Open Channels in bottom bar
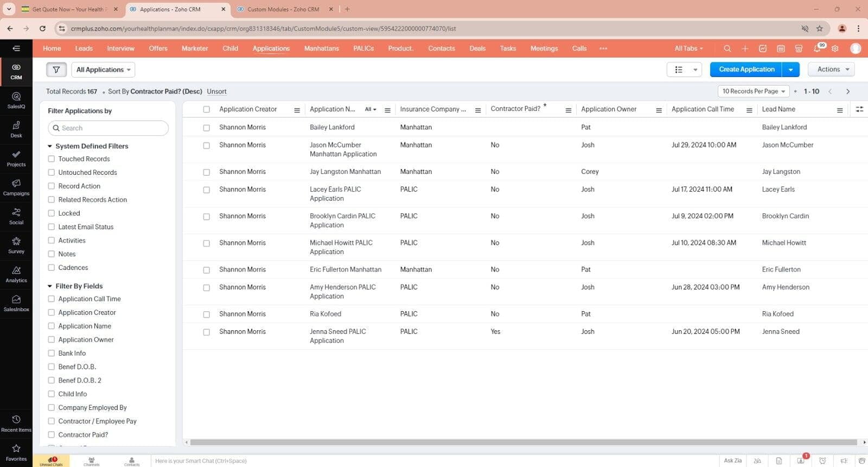The image size is (868, 467). click(x=92, y=461)
